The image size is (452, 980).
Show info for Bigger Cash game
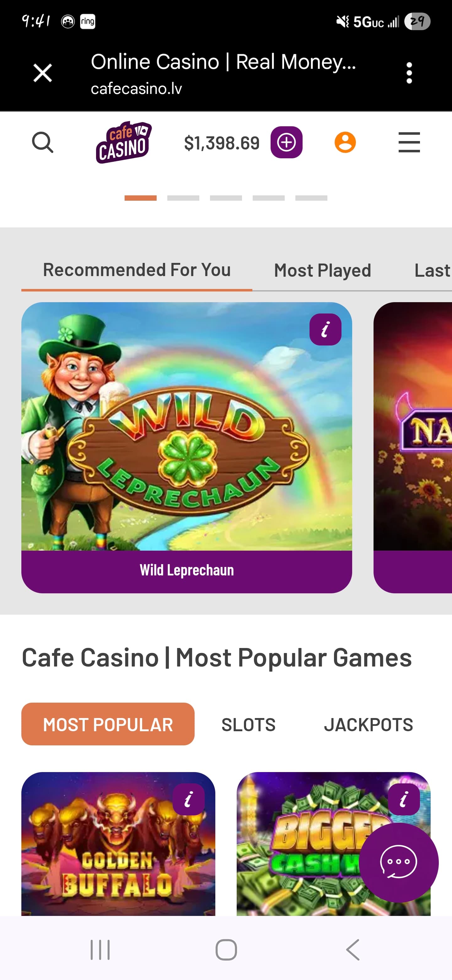(404, 799)
